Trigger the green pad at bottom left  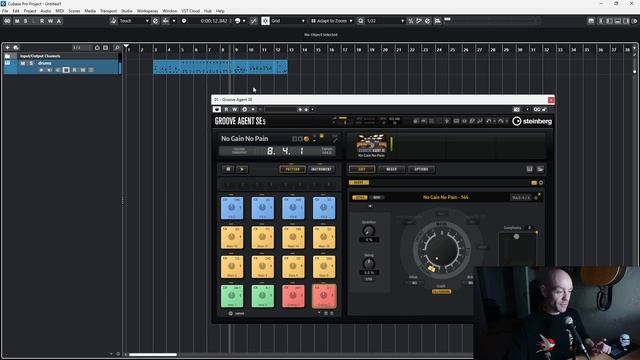coord(232,296)
